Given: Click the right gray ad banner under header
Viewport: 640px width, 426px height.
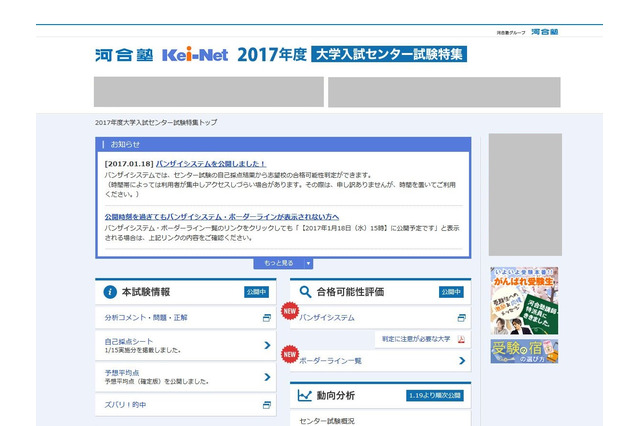Looking at the screenshot, I should pyautogui.click(x=444, y=92).
